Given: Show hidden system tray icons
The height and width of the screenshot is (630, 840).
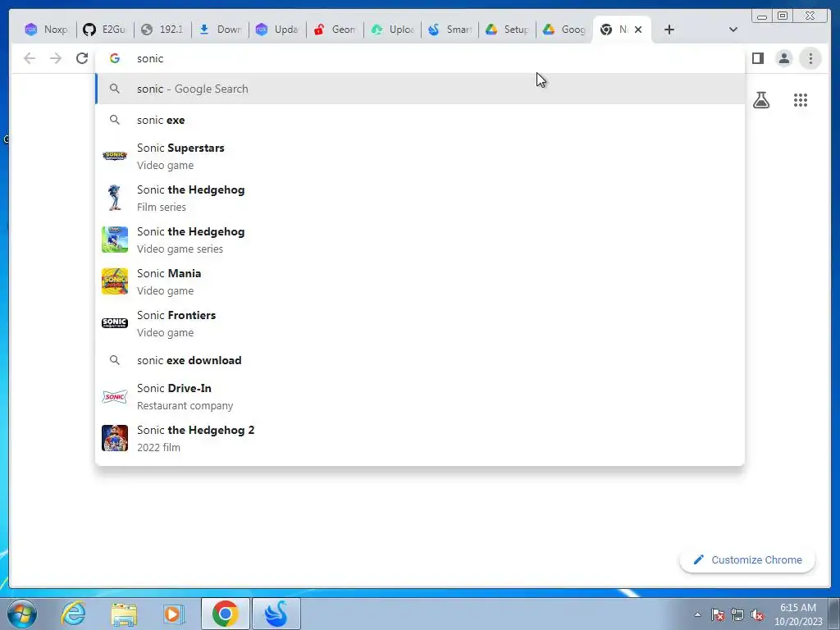Looking at the screenshot, I should (x=697, y=614).
